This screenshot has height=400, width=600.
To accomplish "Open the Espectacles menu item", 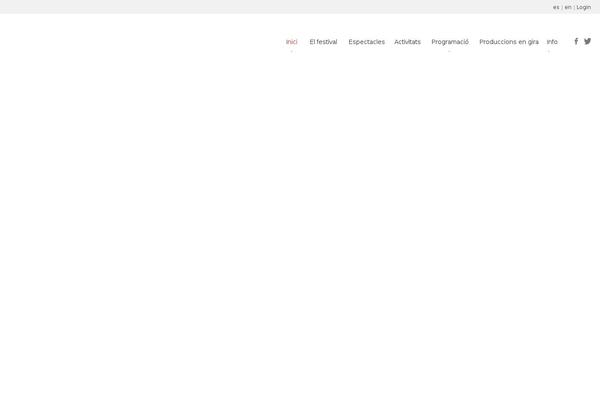I will (367, 42).
